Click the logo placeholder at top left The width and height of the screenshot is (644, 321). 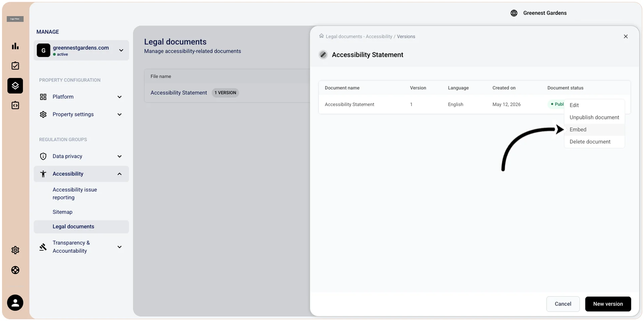pyautogui.click(x=15, y=19)
